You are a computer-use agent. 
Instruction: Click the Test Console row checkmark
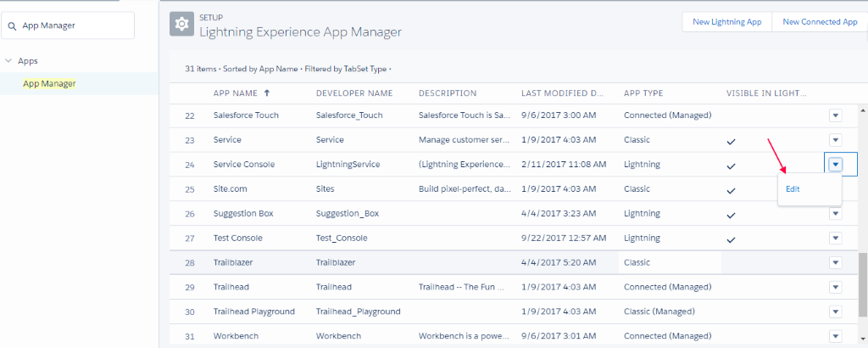coord(731,239)
